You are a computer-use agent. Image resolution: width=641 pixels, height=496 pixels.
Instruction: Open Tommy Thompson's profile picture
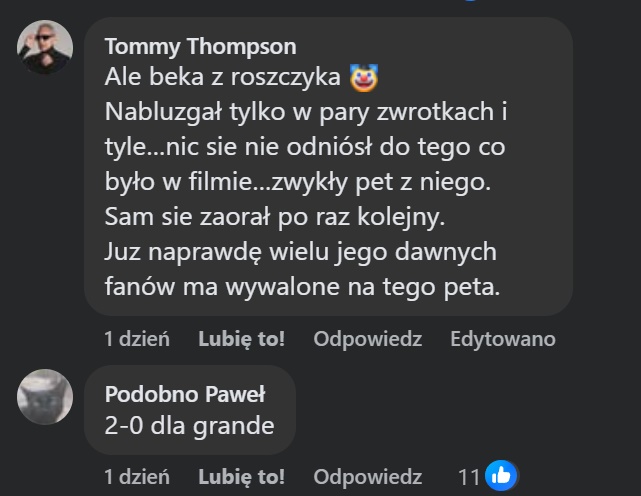45,47
